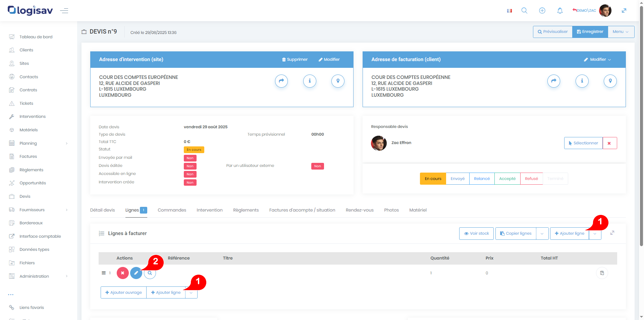Open Liens favoris in sidebar
The width and height of the screenshot is (644, 320).
click(x=32, y=308)
